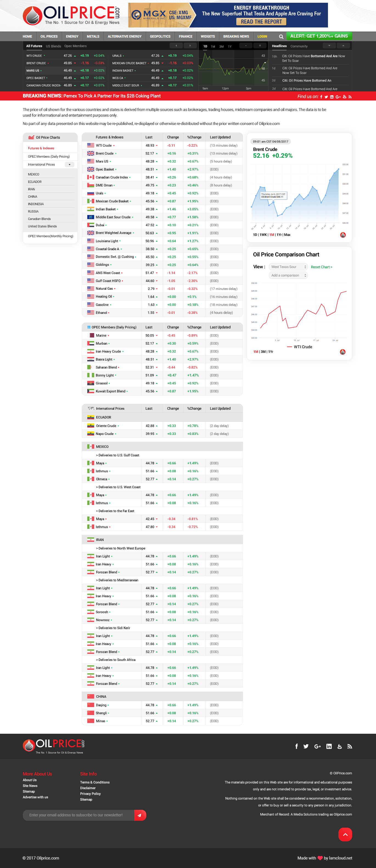
Task: Click the ALERT: GET 1,200%+ GAINS button
Action: coord(319,36)
